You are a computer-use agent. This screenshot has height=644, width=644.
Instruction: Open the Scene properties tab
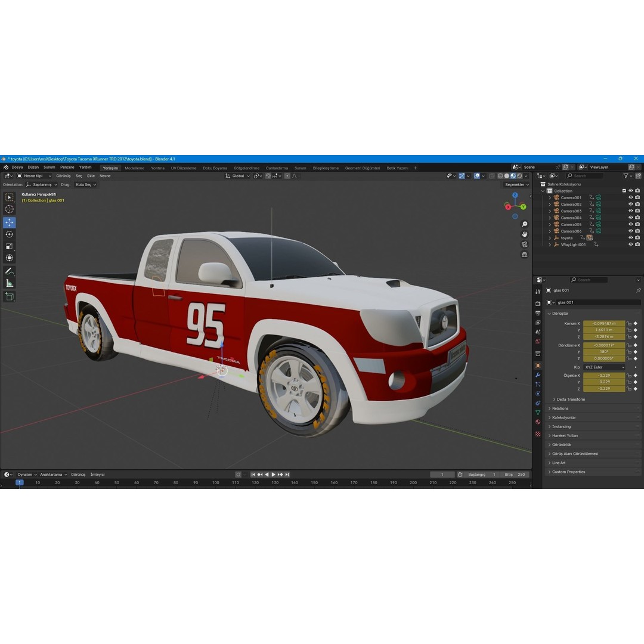(x=538, y=332)
